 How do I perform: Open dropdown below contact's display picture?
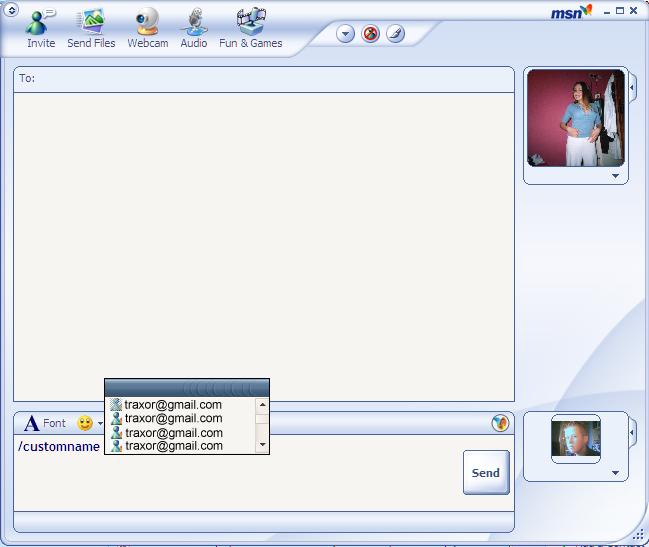click(x=615, y=176)
